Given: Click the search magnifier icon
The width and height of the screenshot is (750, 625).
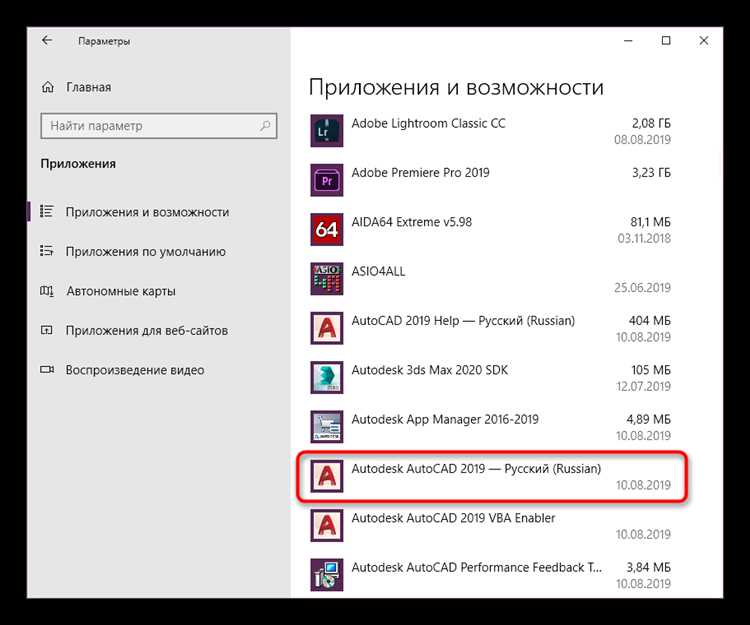Looking at the screenshot, I should pos(265,126).
